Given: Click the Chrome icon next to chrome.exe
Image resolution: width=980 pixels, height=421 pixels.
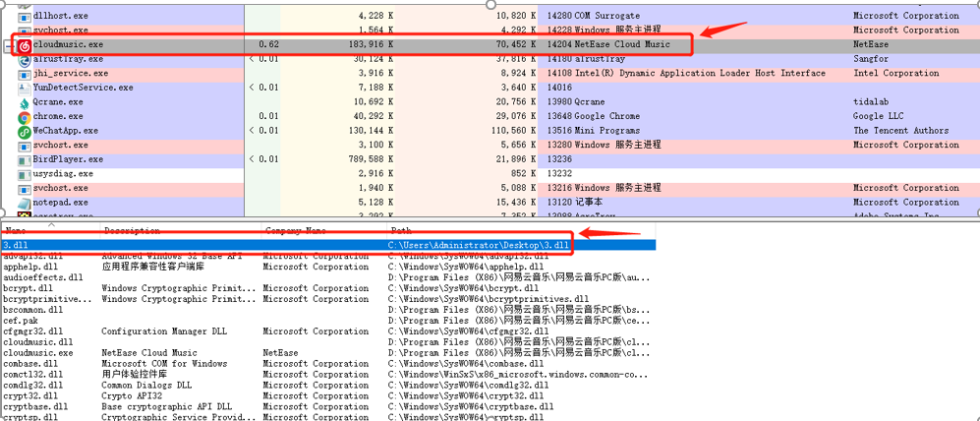Looking at the screenshot, I should (x=25, y=117).
